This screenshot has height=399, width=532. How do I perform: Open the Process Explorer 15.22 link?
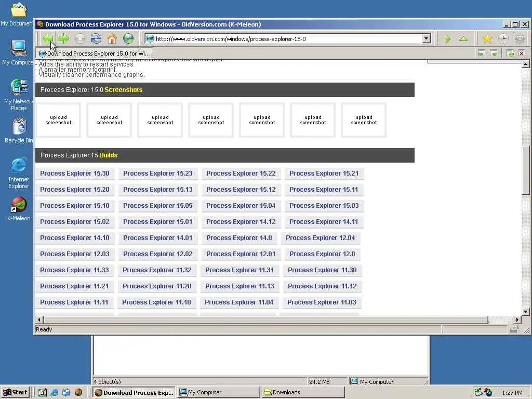pyautogui.click(x=241, y=174)
